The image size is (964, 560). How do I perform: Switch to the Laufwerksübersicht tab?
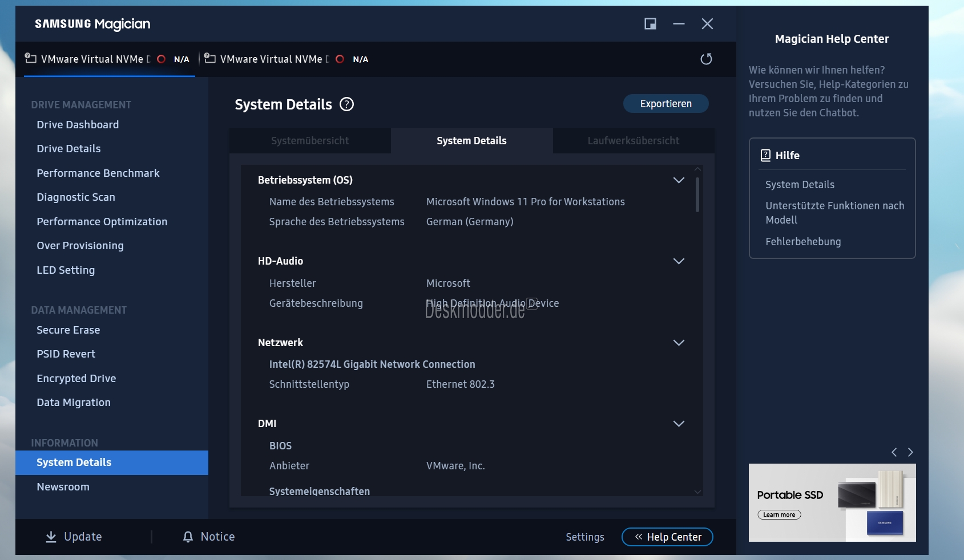point(634,141)
